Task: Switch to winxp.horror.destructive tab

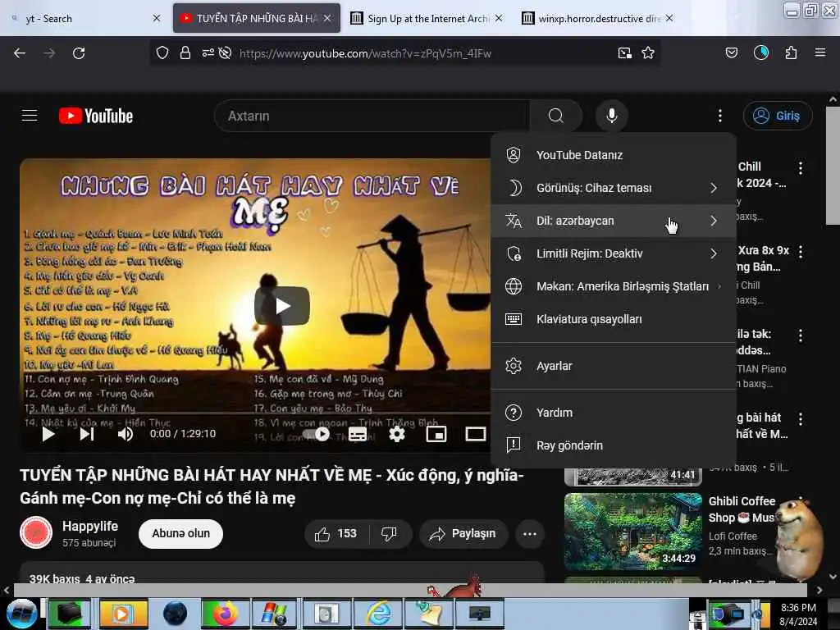Action: coord(597,18)
